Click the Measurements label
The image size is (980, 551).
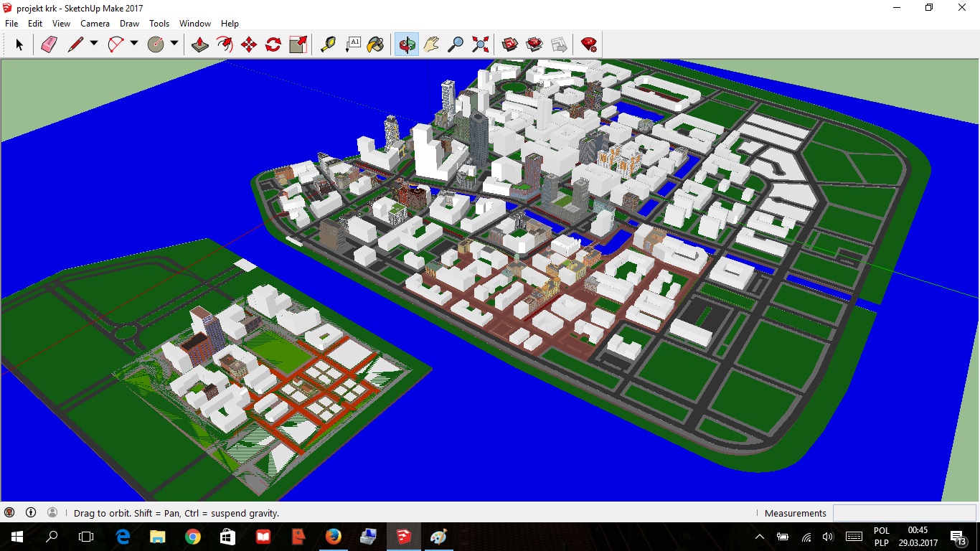coord(796,513)
